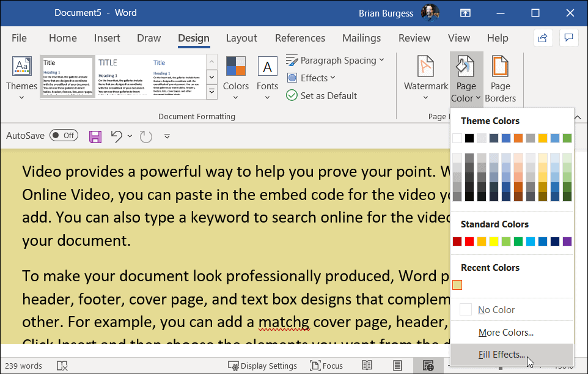Pick standard dark blue swatch
588x376 pixels.
pyautogui.click(x=555, y=241)
